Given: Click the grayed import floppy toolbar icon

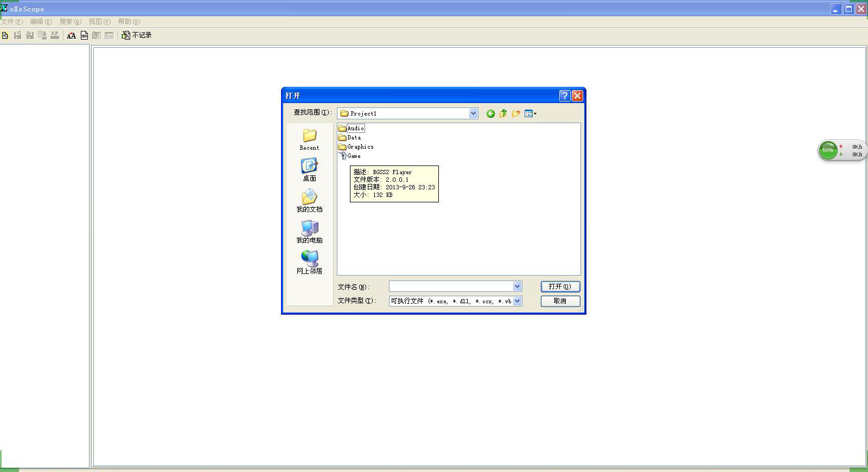Looking at the screenshot, I should (x=30, y=35).
